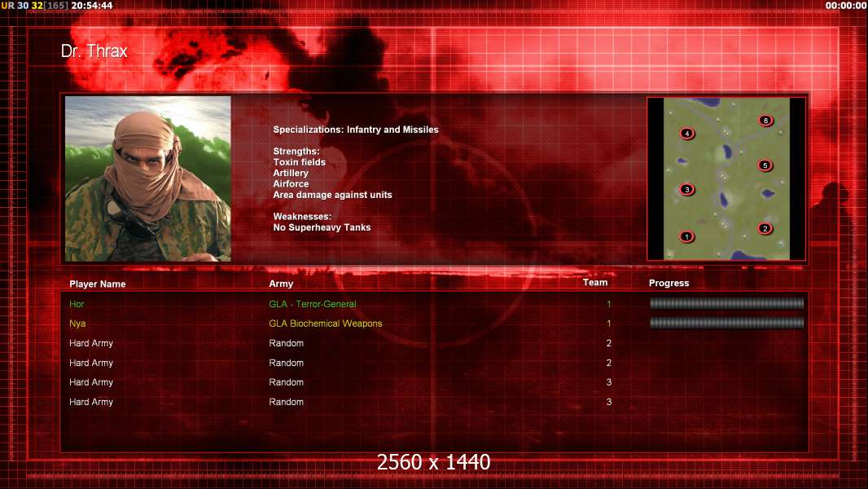The image size is (868, 489).
Task: Click the Player Name column header
Action: pyautogui.click(x=98, y=284)
